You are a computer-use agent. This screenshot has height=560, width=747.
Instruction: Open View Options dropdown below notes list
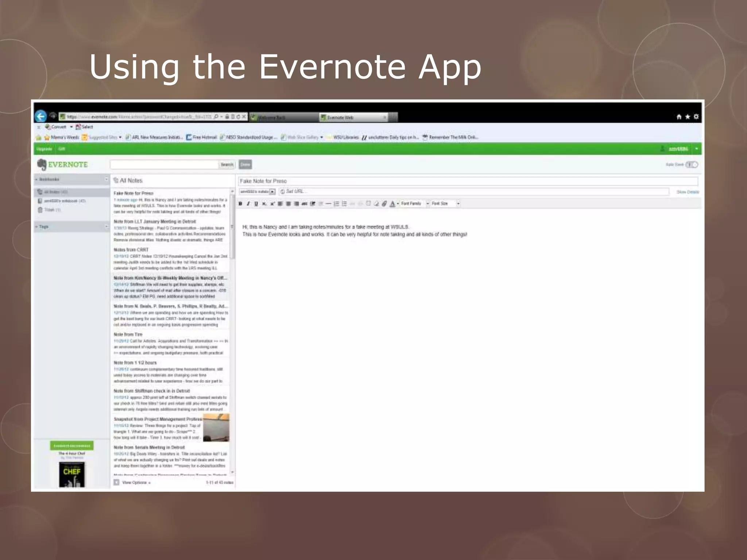tap(136, 482)
